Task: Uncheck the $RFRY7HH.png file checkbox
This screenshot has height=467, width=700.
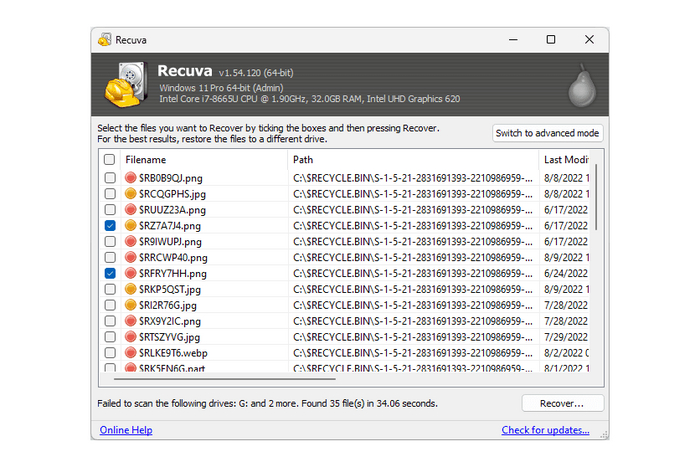Action: [x=109, y=273]
